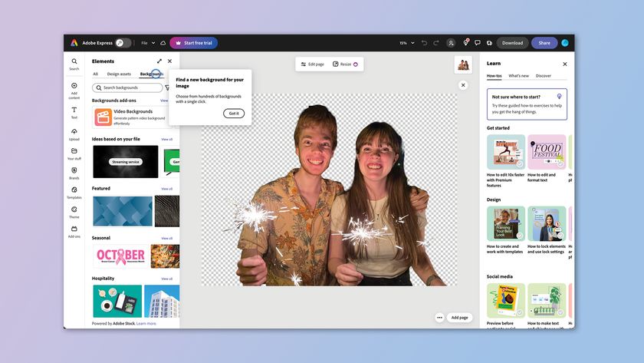Click the Share button
644x363 pixels.
(544, 43)
